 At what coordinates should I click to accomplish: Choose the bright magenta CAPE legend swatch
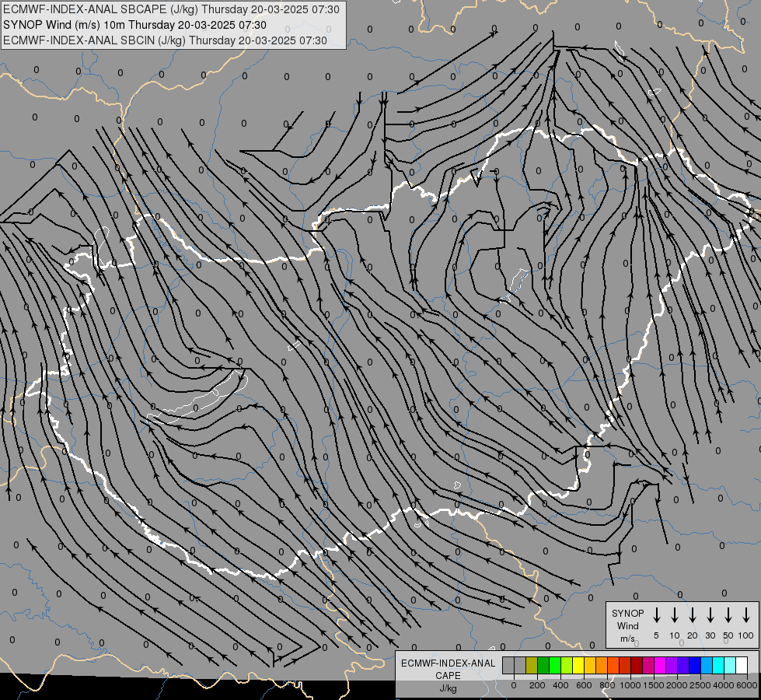tap(660, 665)
